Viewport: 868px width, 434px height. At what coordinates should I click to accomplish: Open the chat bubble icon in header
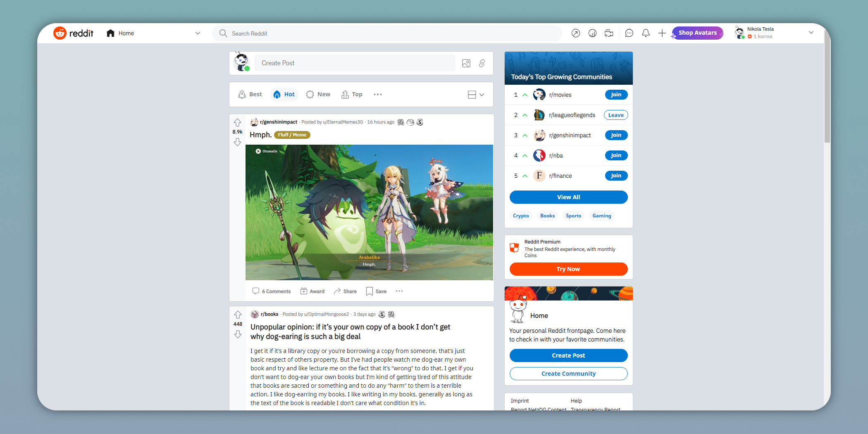click(x=629, y=33)
